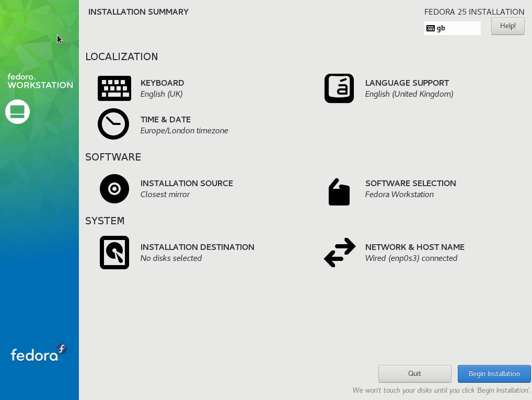Image resolution: width=532 pixels, height=400 pixels.
Task: Click Europe/London timezone text
Action: tap(184, 131)
